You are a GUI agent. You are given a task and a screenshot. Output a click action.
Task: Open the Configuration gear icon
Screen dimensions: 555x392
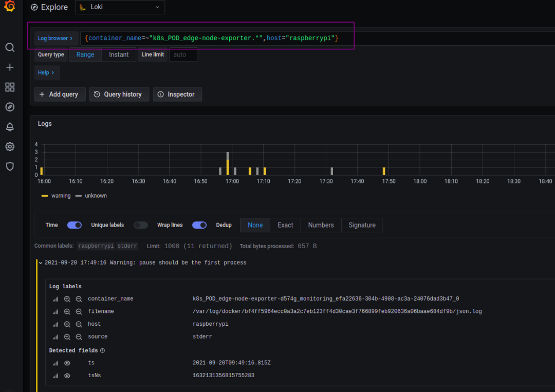(10, 146)
